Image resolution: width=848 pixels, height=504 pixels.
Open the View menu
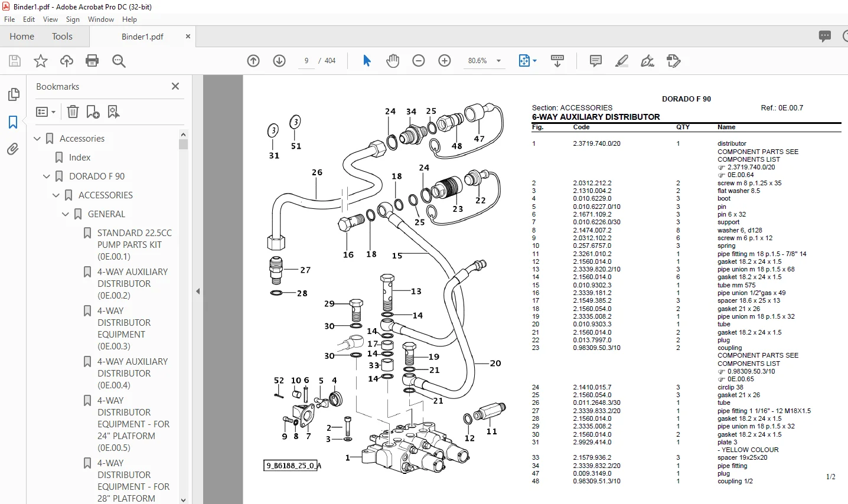click(x=50, y=19)
